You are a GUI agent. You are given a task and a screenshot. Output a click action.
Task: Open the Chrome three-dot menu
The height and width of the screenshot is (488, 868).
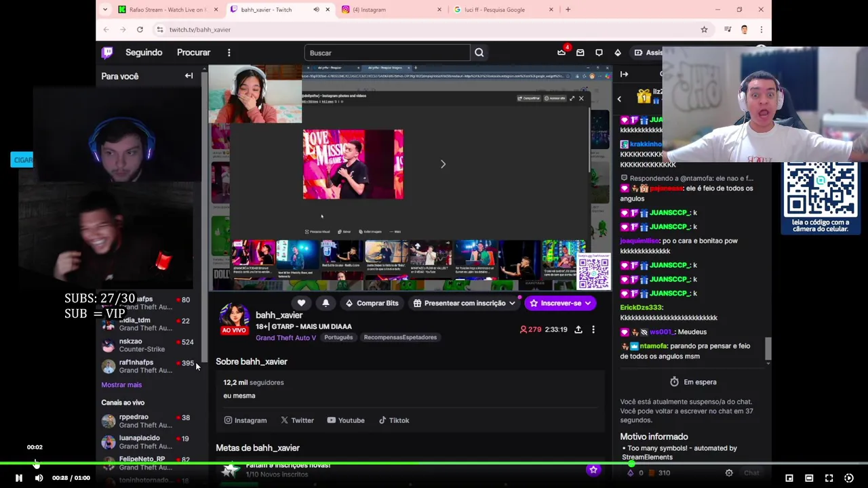(761, 30)
